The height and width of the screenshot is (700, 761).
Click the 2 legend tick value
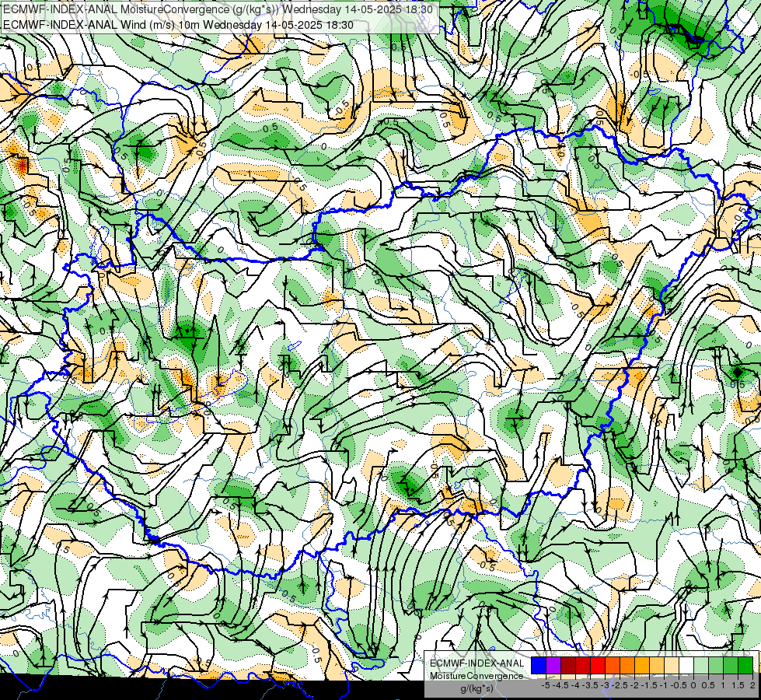[x=752, y=685]
